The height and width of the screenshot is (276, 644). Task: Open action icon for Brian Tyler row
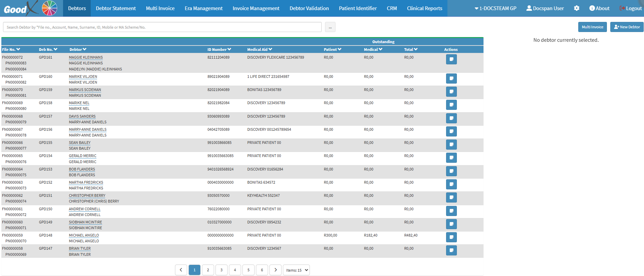(x=451, y=250)
